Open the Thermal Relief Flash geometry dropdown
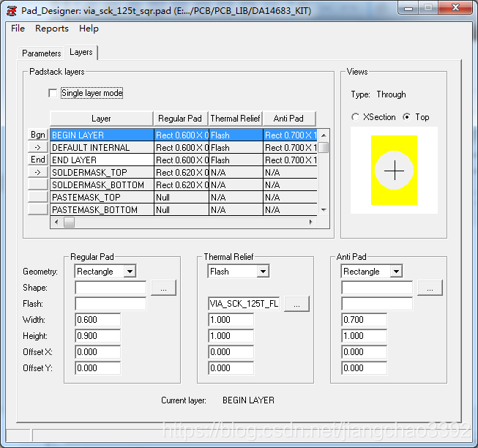Viewport: 478px width, 448px height. pyautogui.click(x=262, y=272)
